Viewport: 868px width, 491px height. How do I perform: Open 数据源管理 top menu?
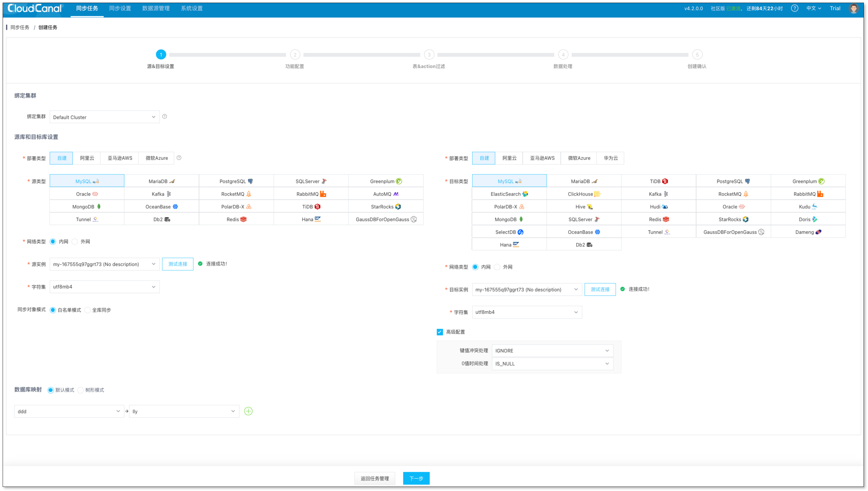(156, 9)
